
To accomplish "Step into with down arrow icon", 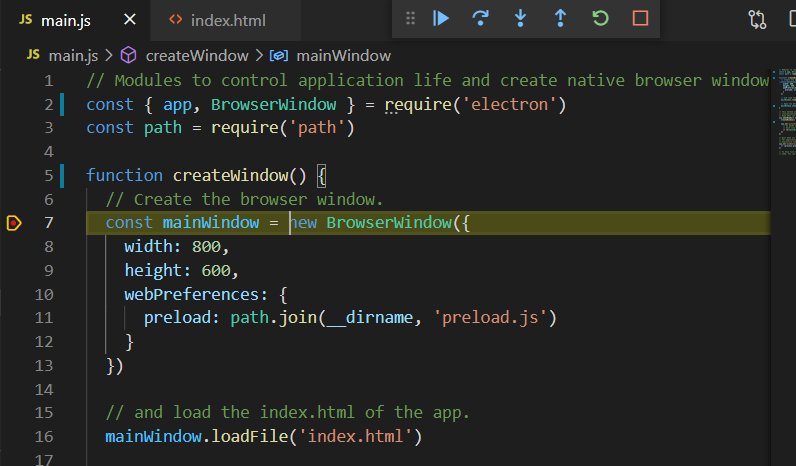I will pyautogui.click(x=520, y=19).
